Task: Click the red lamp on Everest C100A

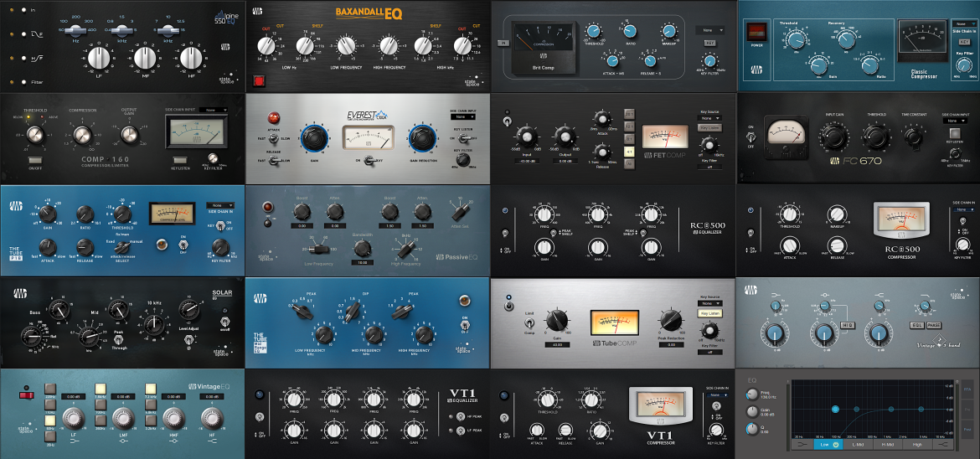Action: [x=273, y=117]
